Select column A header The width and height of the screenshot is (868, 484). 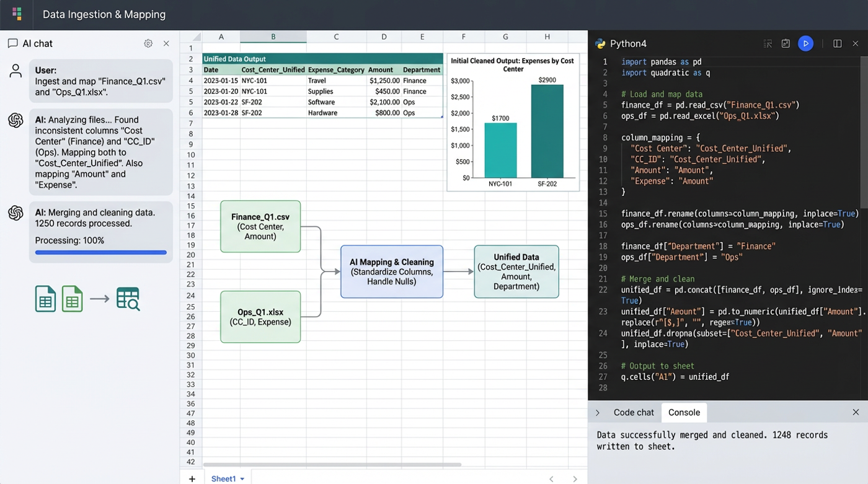(221, 37)
